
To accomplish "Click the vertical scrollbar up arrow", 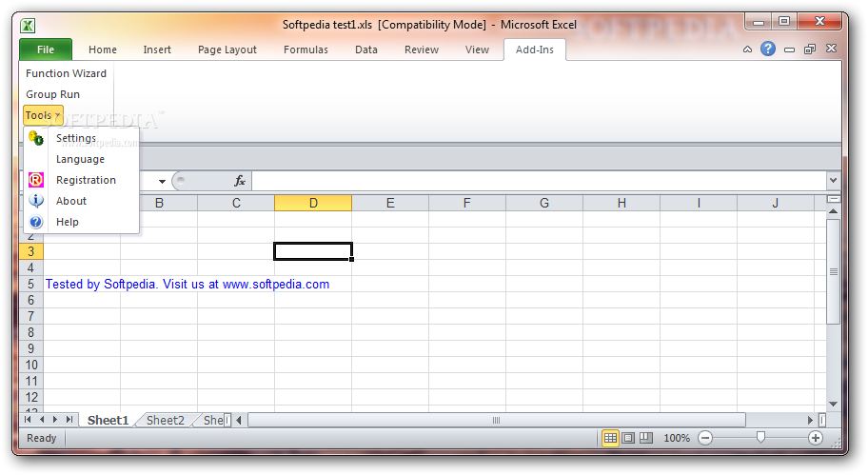I will (833, 211).
